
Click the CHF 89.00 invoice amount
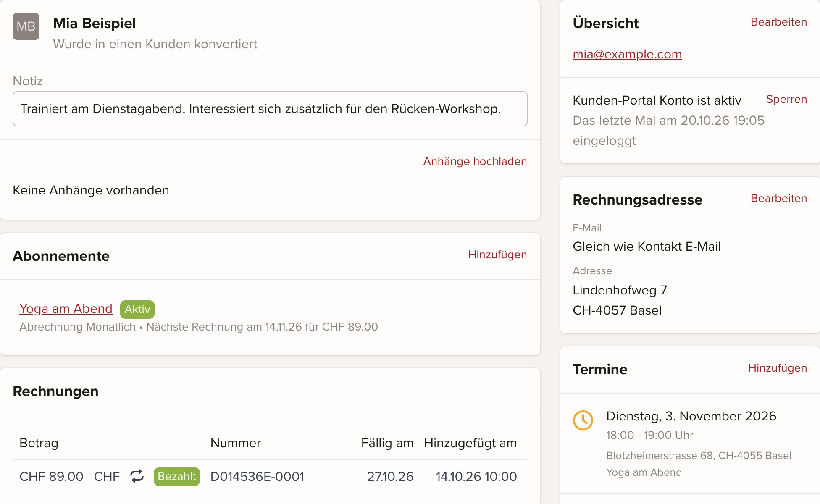point(51,476)
